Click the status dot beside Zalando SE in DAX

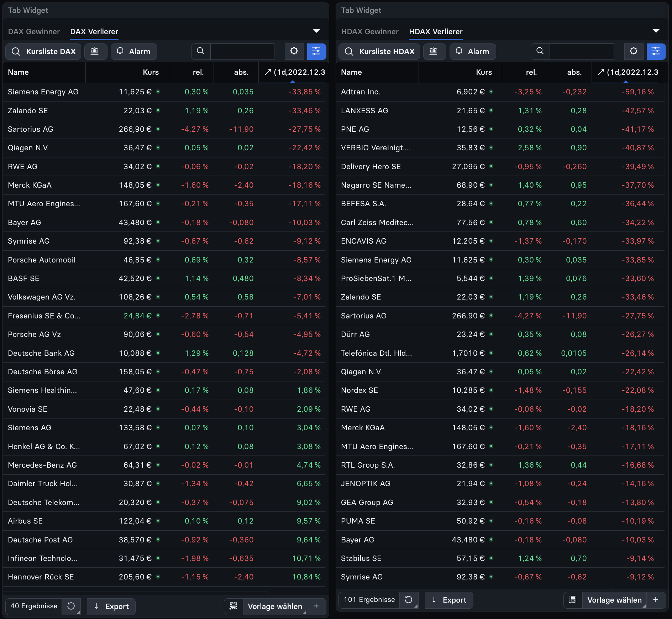tap(158, 110)
